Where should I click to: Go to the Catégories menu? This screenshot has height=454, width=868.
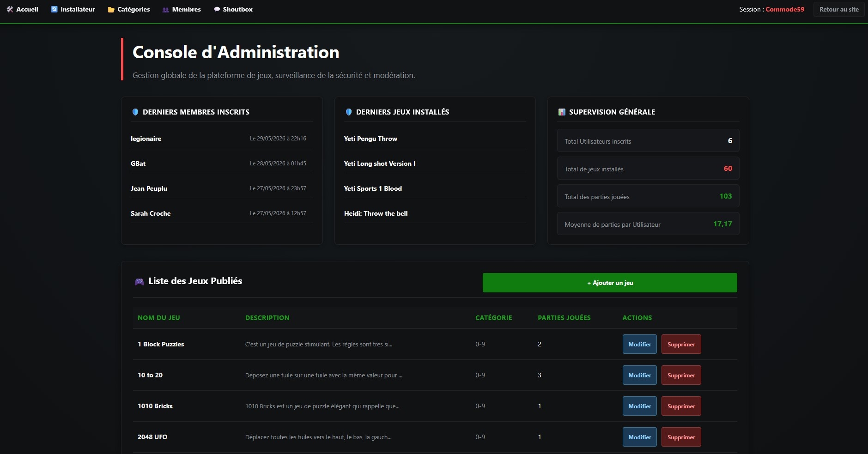point(129,9)
